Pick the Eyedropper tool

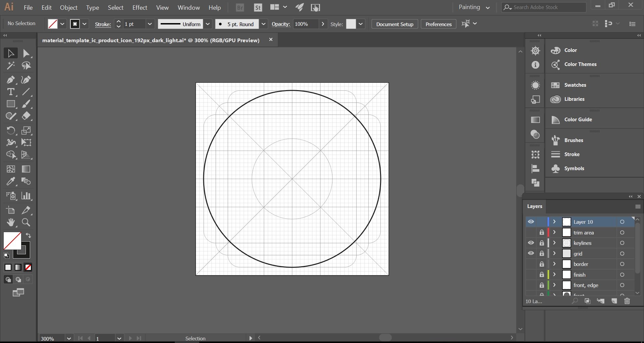point(10,182)
